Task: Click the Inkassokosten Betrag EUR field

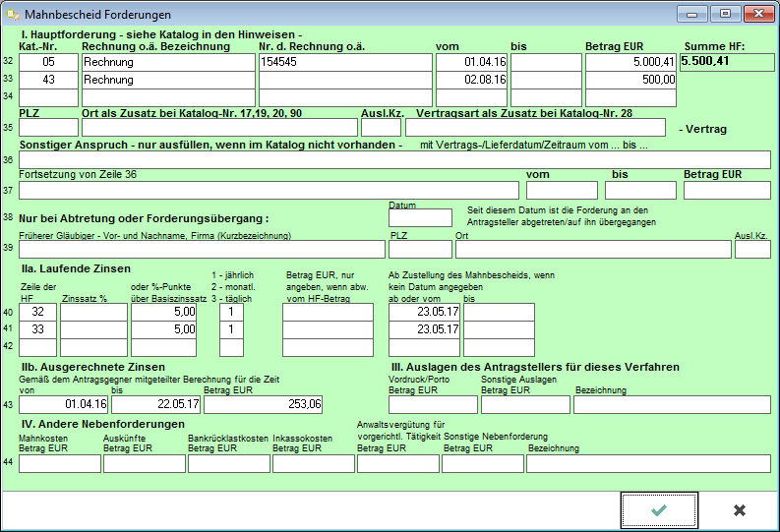Action: coord(314,464)
